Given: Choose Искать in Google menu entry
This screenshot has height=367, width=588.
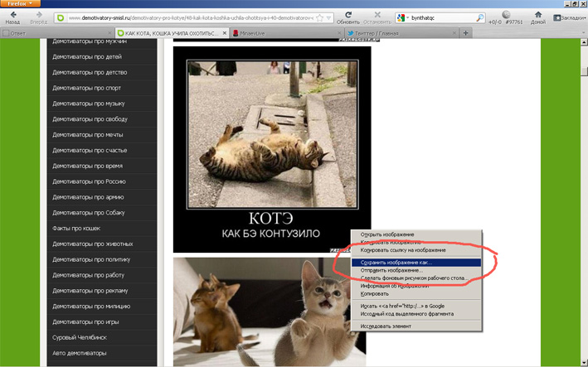Looking at the screenshot, I should point(416,306).
